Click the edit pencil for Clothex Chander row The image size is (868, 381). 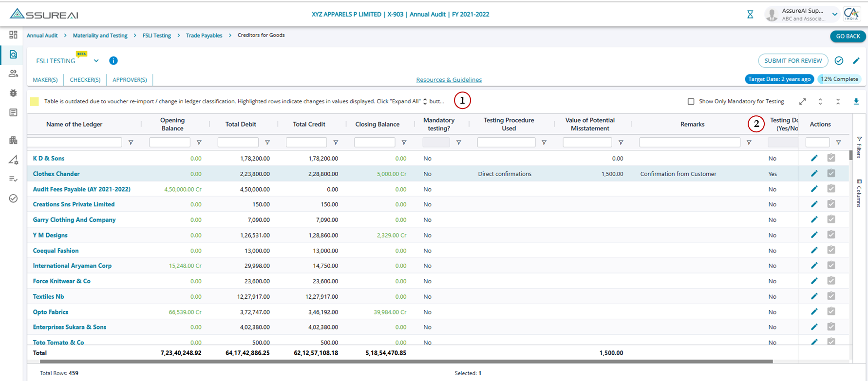click(x=814, y=173)
